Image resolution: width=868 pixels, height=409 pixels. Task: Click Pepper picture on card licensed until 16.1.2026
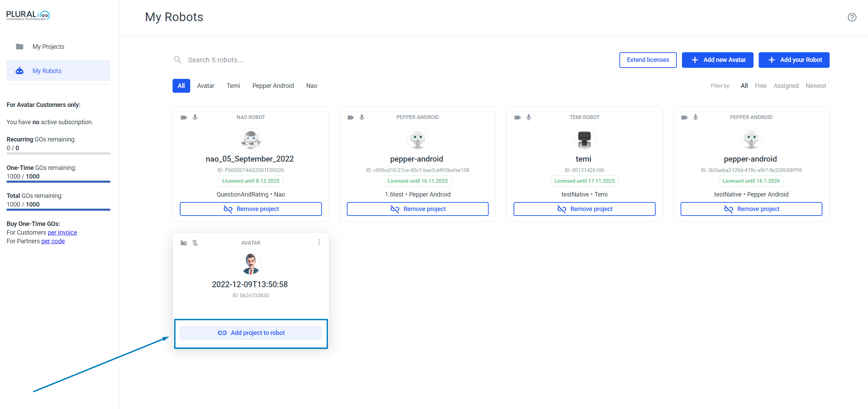[x=751, y=138]
